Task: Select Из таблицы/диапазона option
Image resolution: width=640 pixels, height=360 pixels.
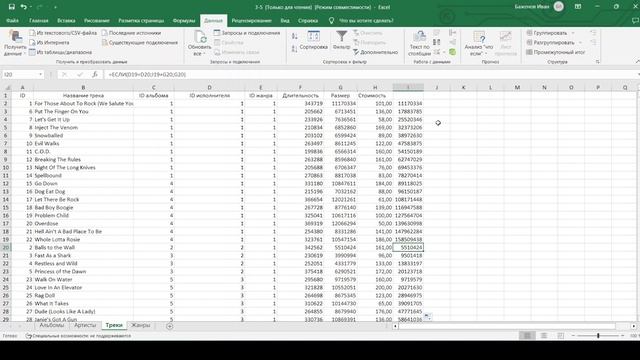Action: click(x=60, y=52)
